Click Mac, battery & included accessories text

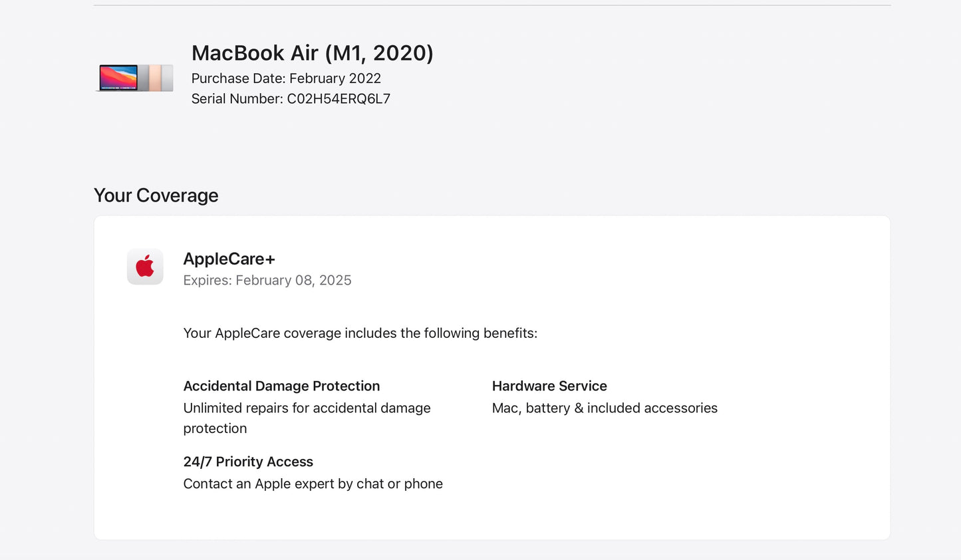pos(605,408)
